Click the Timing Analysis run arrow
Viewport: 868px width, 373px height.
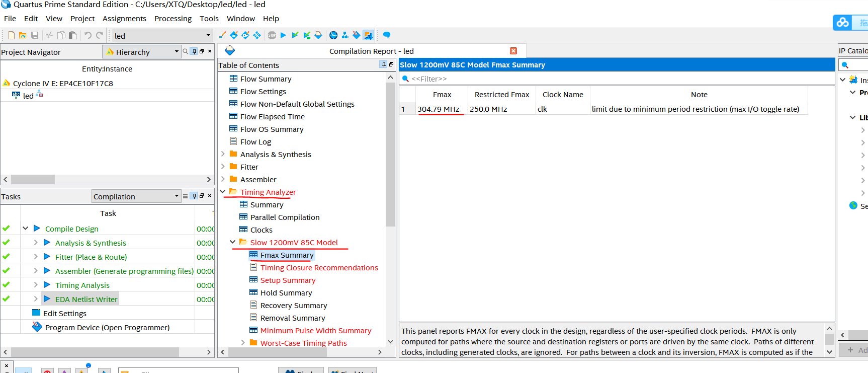coord(47,285)
